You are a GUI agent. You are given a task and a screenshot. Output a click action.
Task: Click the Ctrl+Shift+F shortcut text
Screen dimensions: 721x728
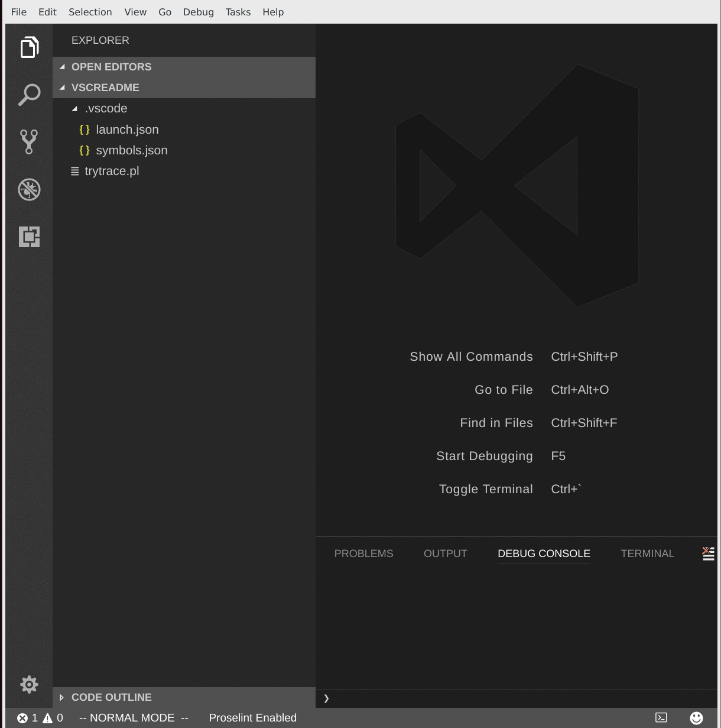click(584, 423)
